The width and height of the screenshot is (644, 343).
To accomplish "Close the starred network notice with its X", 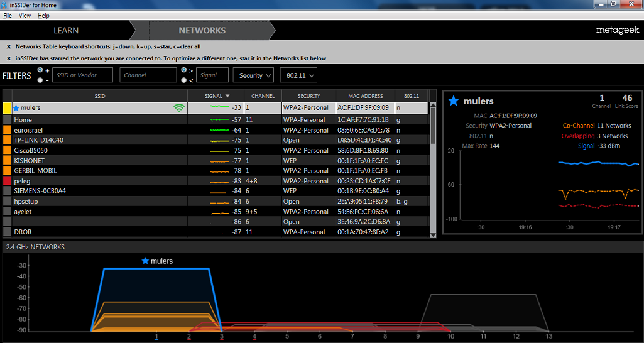I will coord(8,58).
